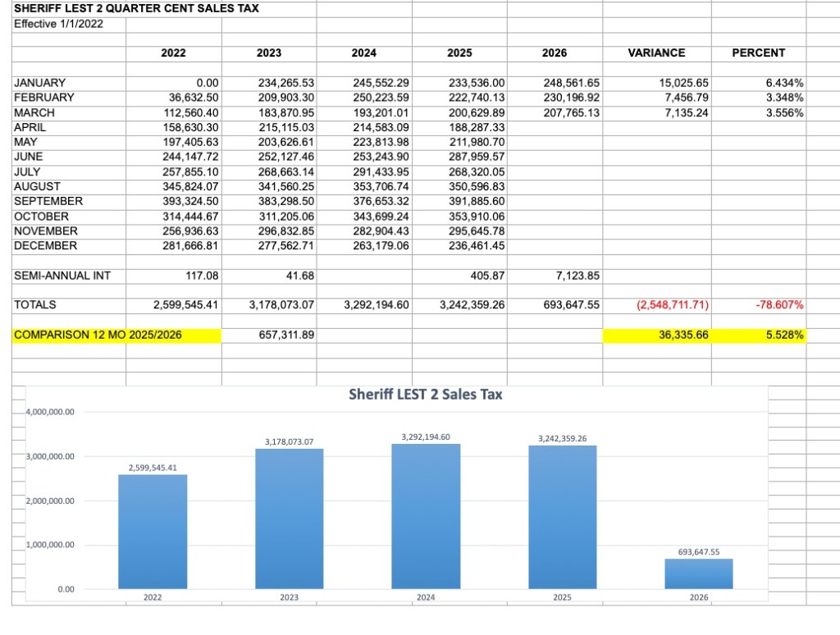Select the 2,599,545.41 data label above the 2022 bar

pos(152,468)
